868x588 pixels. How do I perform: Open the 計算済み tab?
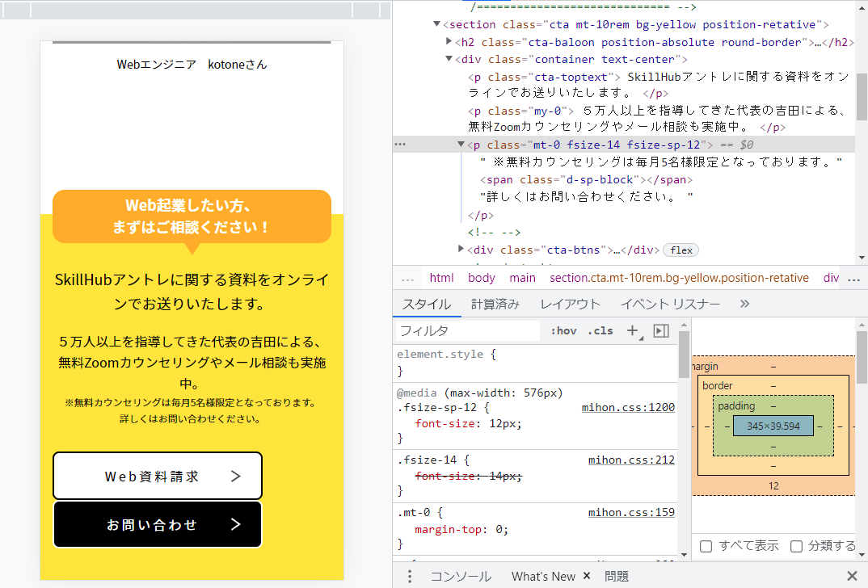coord(495,304)
